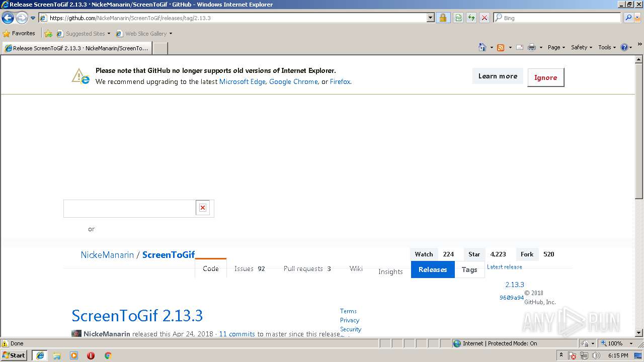Launch Google Chrome from taskbar
644x362 pixels.
(x=108, y=355)
